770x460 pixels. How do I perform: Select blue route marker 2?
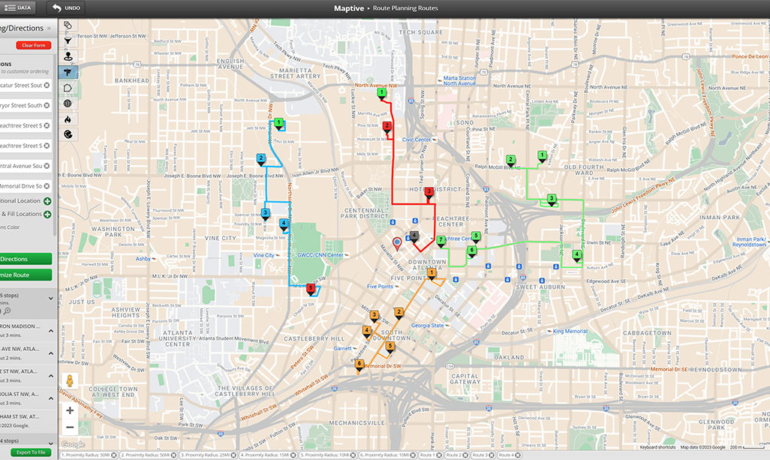click(x=261, y=159)
